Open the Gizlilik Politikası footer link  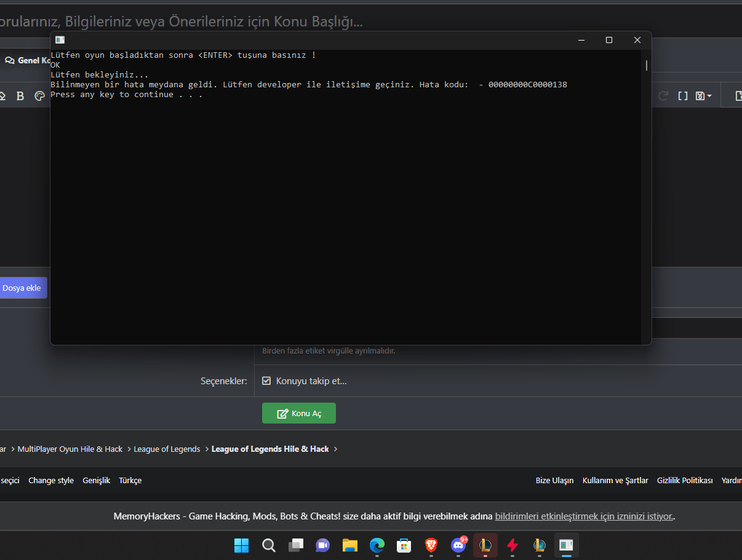coord(685,481)
